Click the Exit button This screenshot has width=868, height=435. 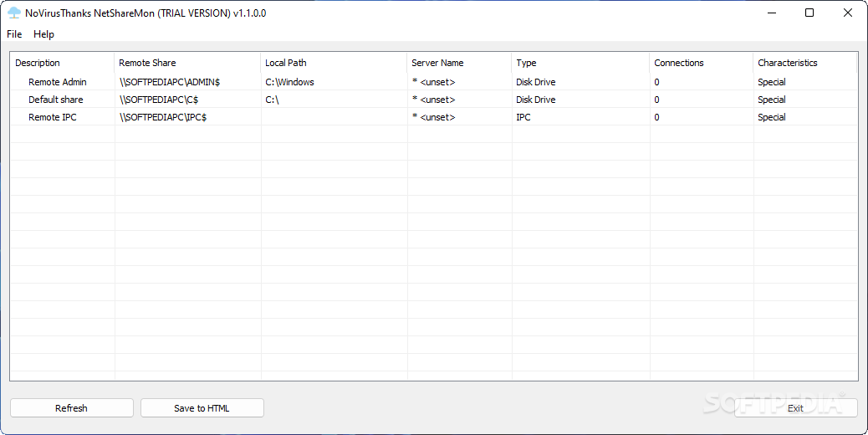click(795, 408)
